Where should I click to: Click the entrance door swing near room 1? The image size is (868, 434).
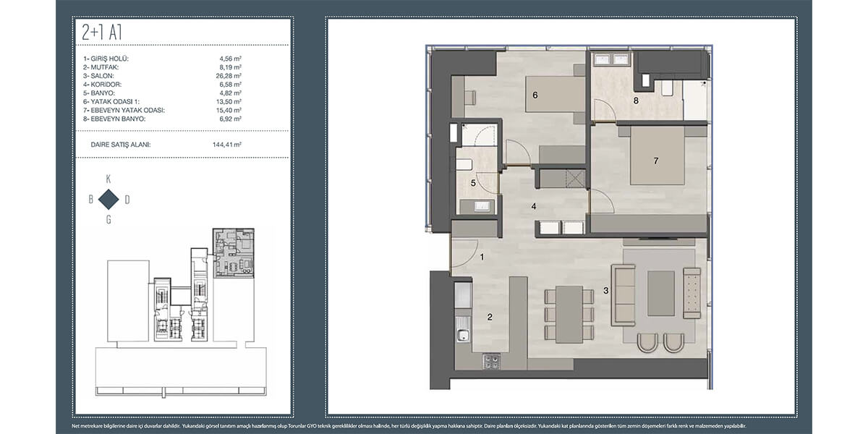(x=463, y=253)
